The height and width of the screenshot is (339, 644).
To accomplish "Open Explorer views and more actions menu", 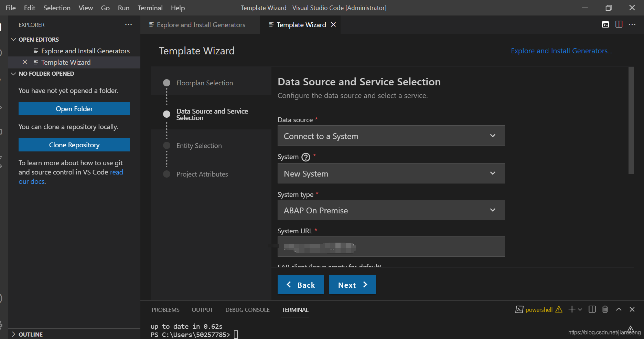I will pyautogui.click(x=129, y=24).
